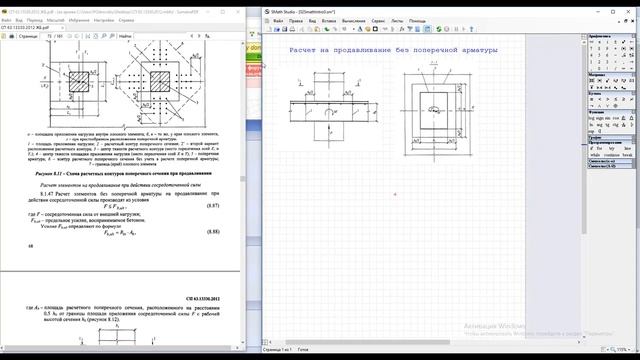
Task: Insert the 'while' programming construct
Action: (595, 155)
